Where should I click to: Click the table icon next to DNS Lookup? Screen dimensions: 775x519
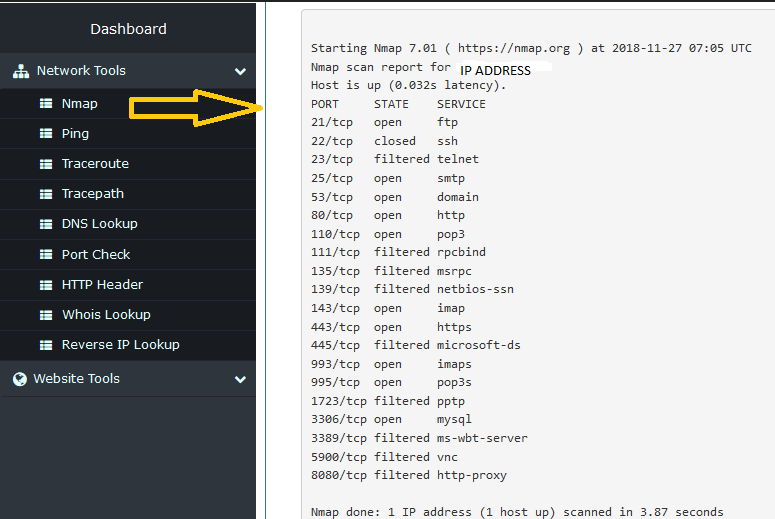coord(45,224)
